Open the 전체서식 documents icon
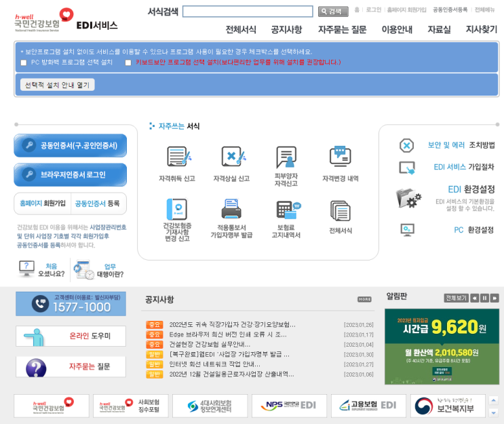This screenshot has width=504, height=424. pos(340,211)
